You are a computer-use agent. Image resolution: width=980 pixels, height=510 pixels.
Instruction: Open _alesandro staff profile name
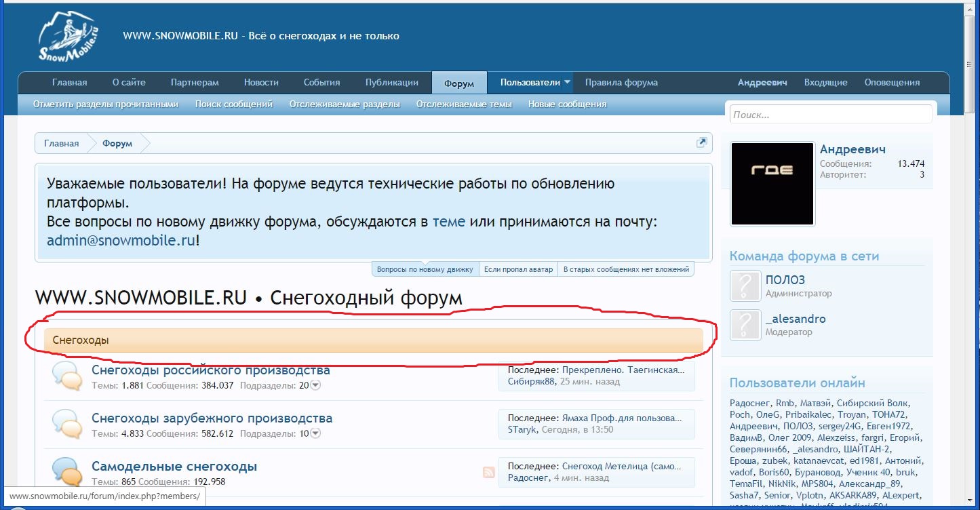tap(796, 318)
